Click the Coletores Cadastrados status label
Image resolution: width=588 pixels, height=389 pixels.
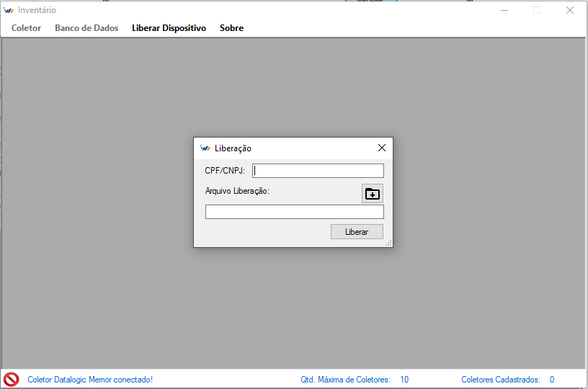[x=500, y=380]
